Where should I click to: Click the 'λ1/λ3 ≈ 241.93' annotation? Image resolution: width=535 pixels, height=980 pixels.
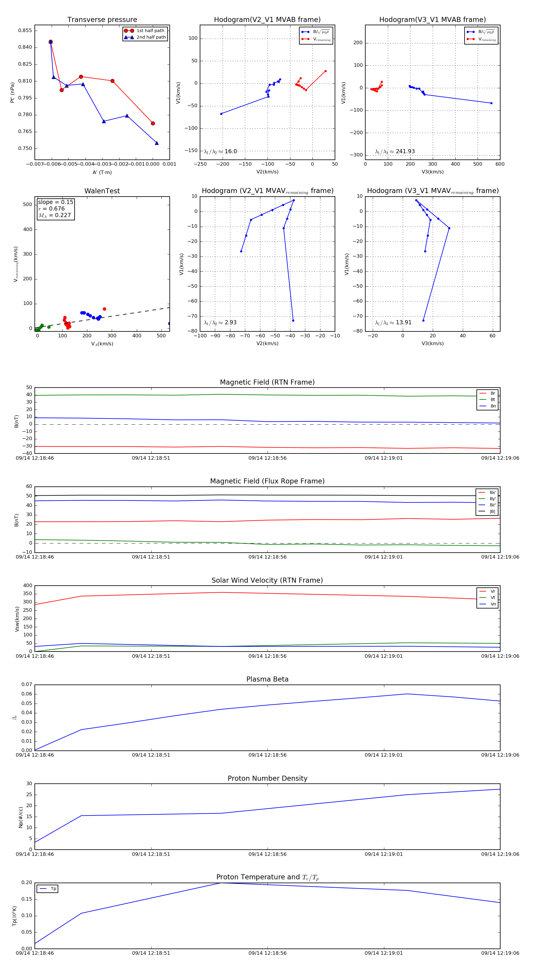[x=395, y=151]
